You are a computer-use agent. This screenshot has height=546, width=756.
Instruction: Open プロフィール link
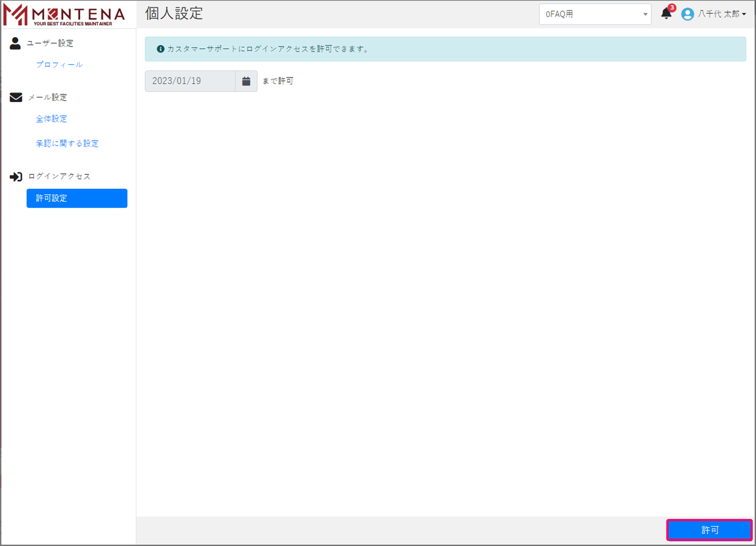pos(59,65)
